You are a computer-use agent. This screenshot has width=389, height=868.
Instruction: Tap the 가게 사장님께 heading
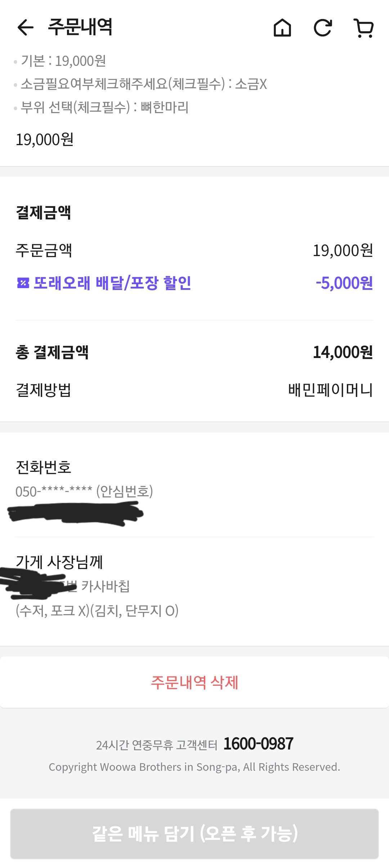pyautogui.click(x=59, y=562)
